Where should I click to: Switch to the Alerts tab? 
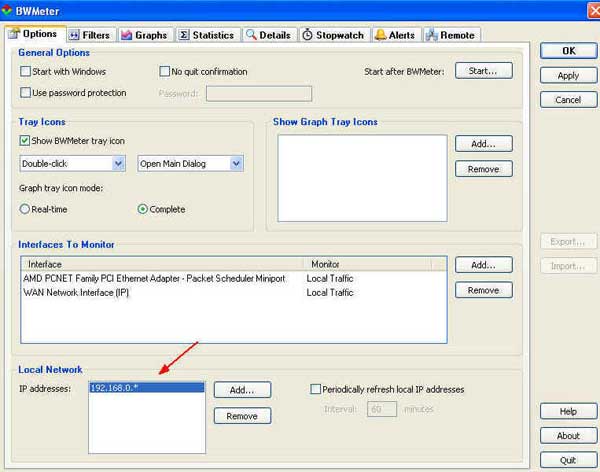click(397, 35)
